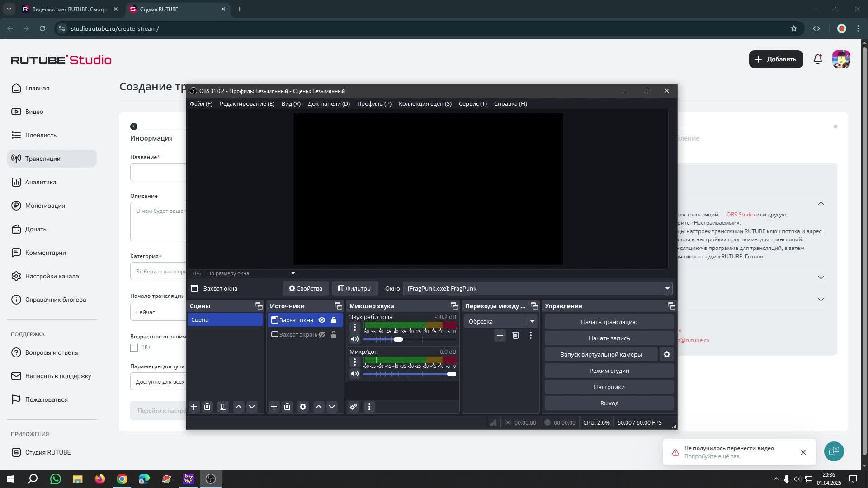Open the Док-панели (D) menu
The height and width of the screenshot is (488, 868).
click(x=329, y=103)
